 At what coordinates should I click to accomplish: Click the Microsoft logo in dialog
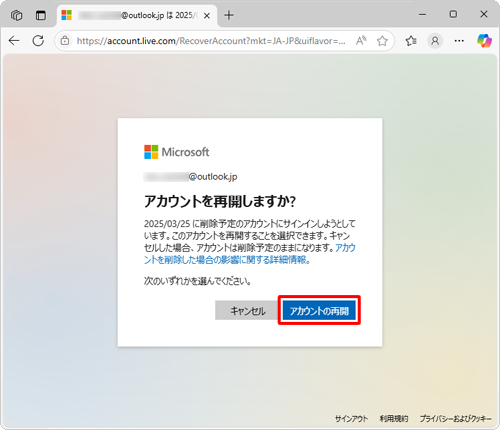click(177, 152)
